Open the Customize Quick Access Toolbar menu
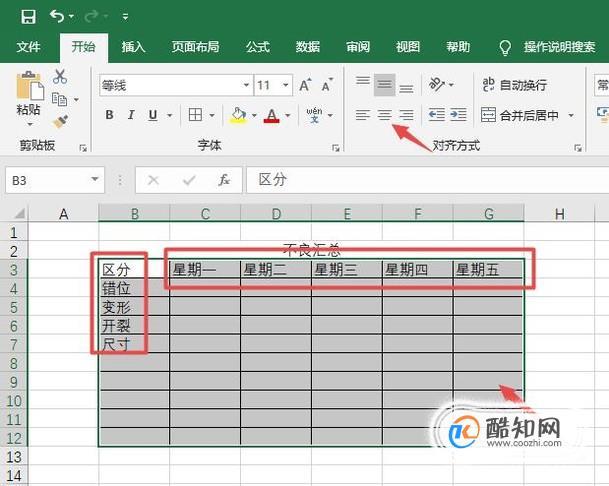Screen dimensions: 609x486 [x=125, y=17]
